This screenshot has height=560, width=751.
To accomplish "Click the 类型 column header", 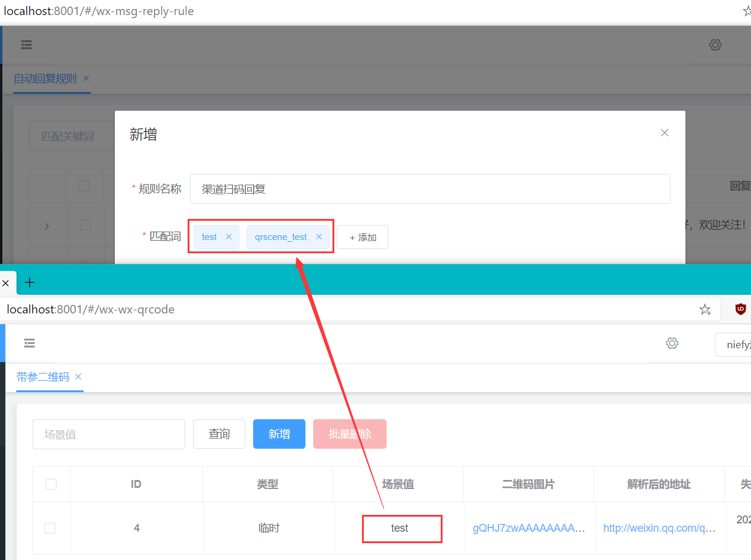I will pos(268,484).
